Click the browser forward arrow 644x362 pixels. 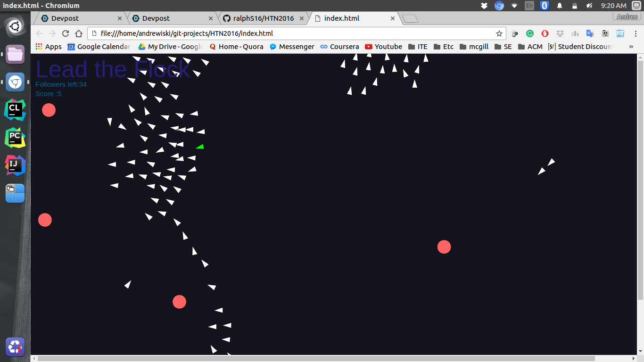point(52,33)
